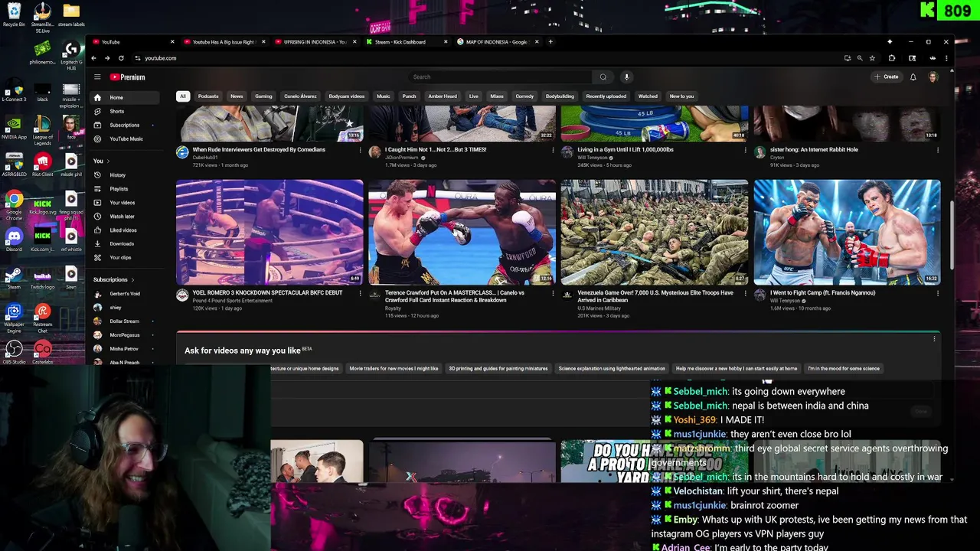This screenshot has height=551, width=980.
Task: Select the Bodycam videos filter chip
Action: [347, 96]
